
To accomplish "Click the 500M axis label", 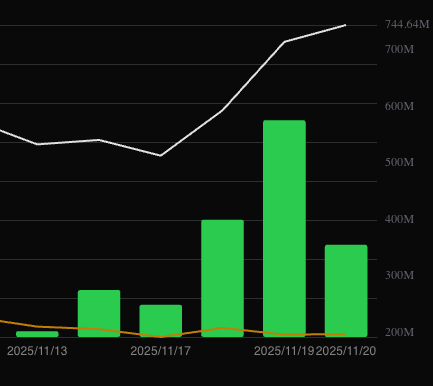I will 399,162.
